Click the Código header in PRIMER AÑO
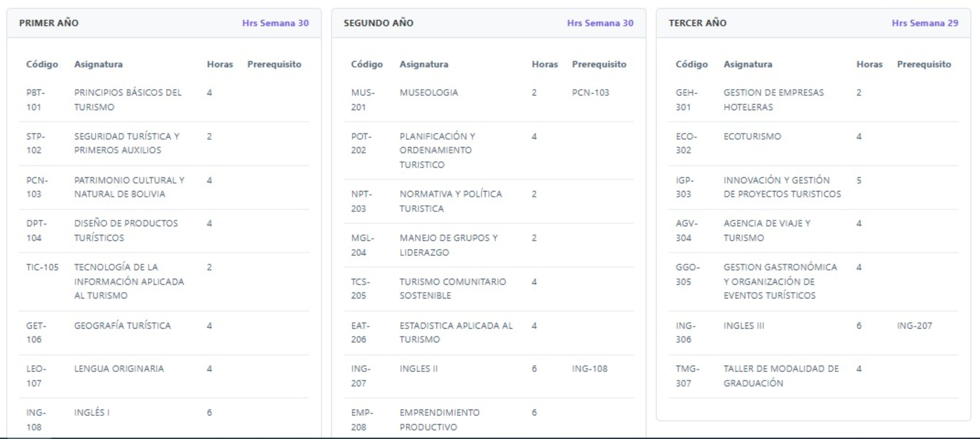Screen dimensions: 980x439 [42, 64]
